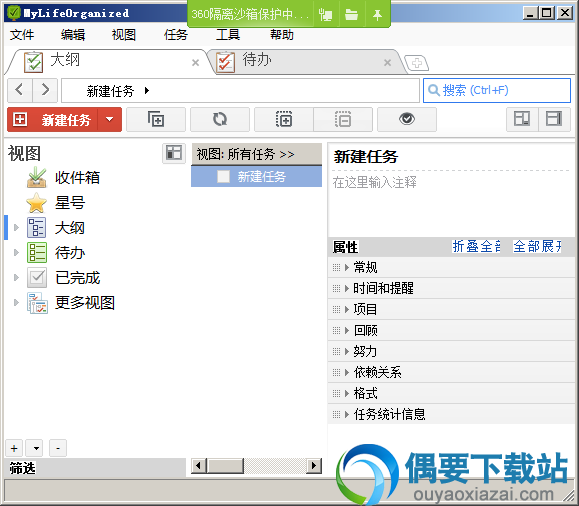Viewport: 579px width, 506px height.
Task: Close the 待办 tab
Action: pyautogui.click(x=387, y=63)
